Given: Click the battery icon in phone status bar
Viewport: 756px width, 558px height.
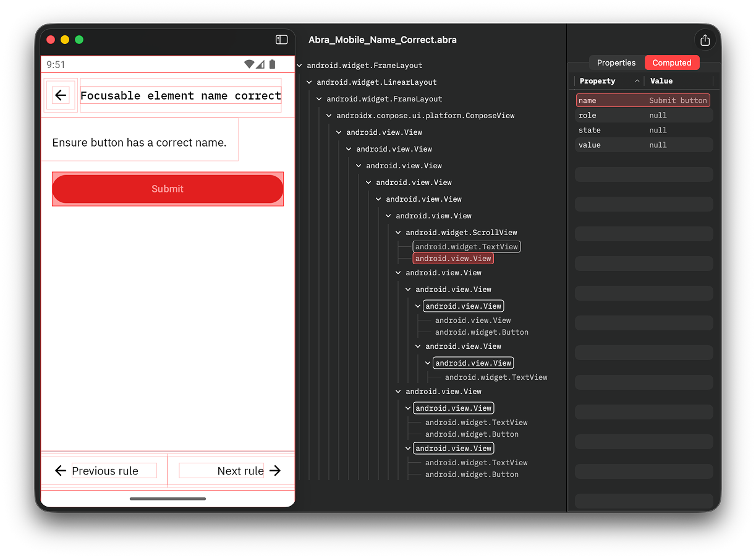Looking at the screenshot, I should click(x=272, y=64).
